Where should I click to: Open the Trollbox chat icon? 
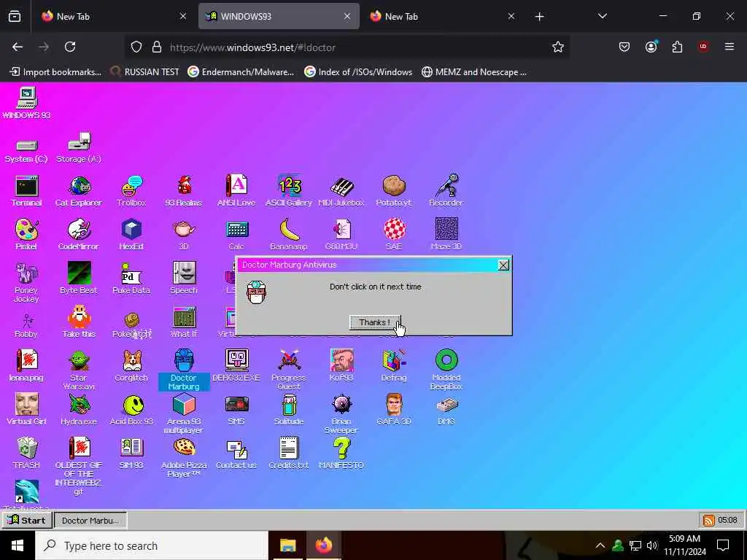(x=131, y=191)
